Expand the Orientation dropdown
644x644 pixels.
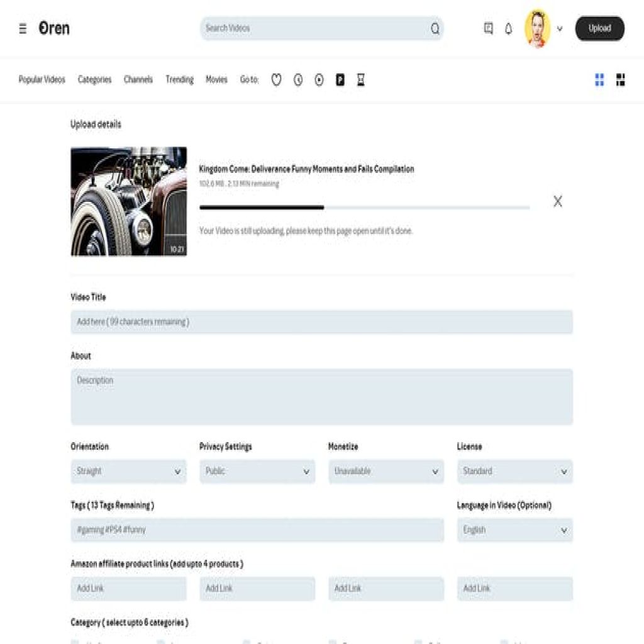pos(128,471)
